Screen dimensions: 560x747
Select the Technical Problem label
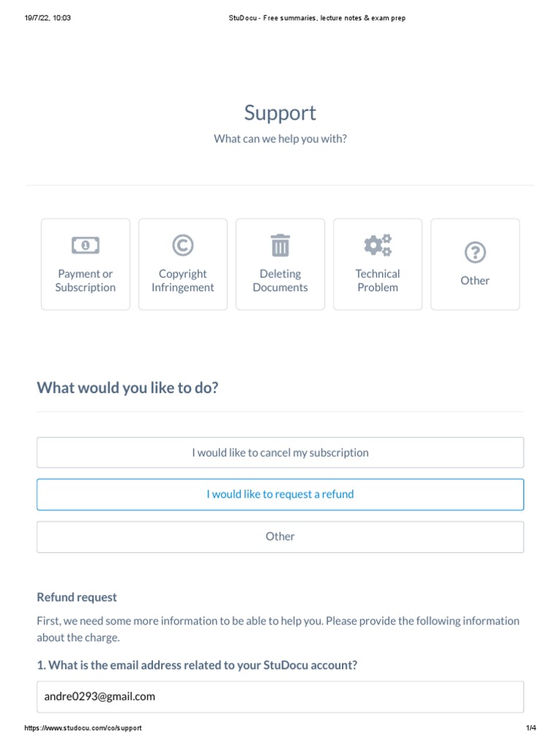coord(378,281)
